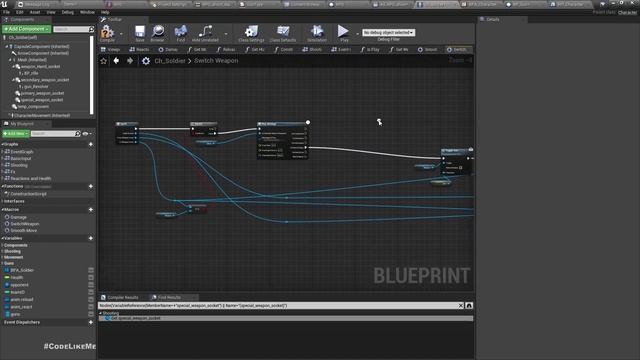Select the Damage macro

(x=19, y=217)
